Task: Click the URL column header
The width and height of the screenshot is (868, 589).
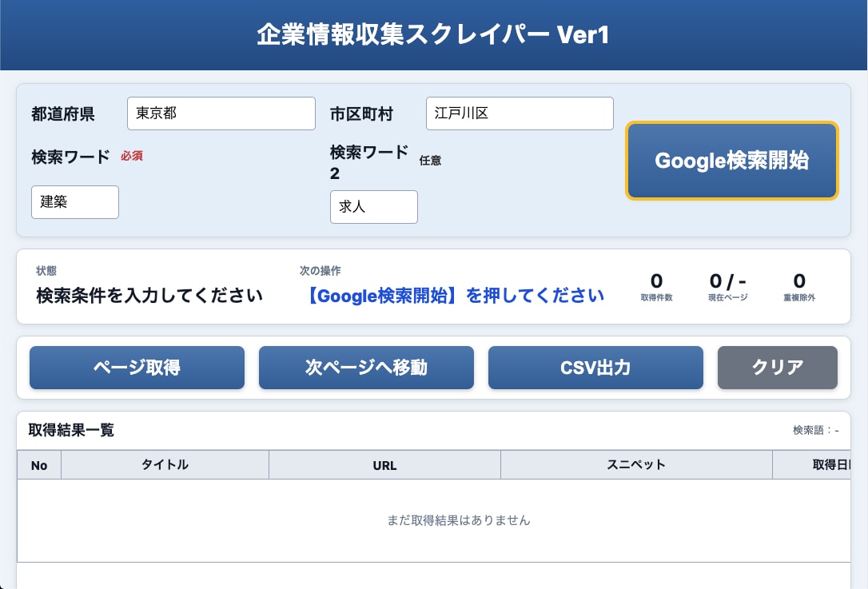Action: [x=384, y=465]
